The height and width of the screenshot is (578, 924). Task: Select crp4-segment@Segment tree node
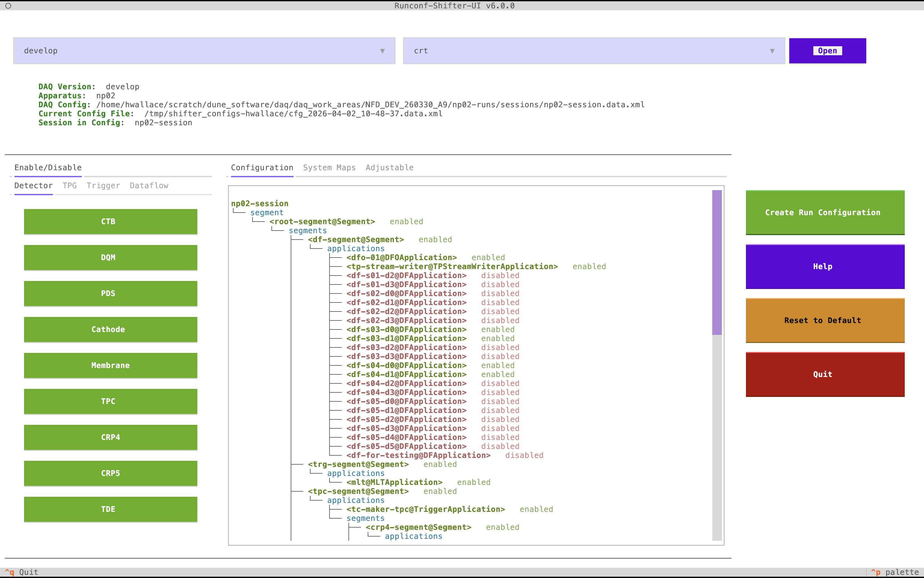point(418,527)
